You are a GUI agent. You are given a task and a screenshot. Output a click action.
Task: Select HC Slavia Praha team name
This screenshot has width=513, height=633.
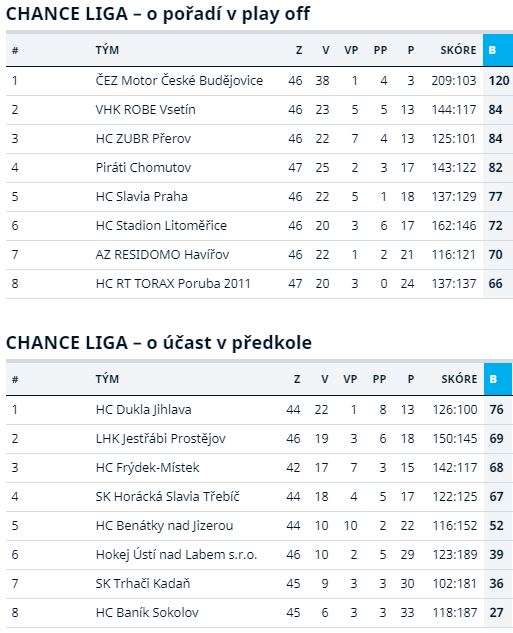tap(142, 197)
